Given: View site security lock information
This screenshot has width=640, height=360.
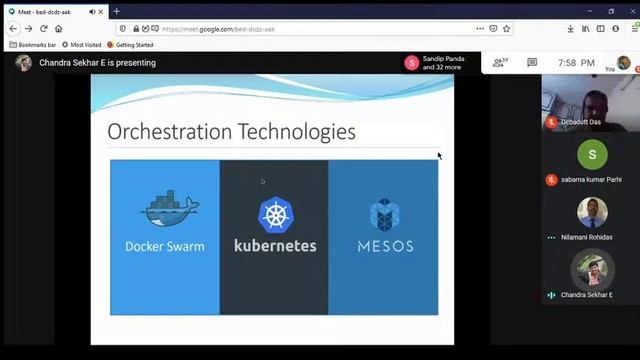Looking at the screenshot, I should click(x=136, y=29).
